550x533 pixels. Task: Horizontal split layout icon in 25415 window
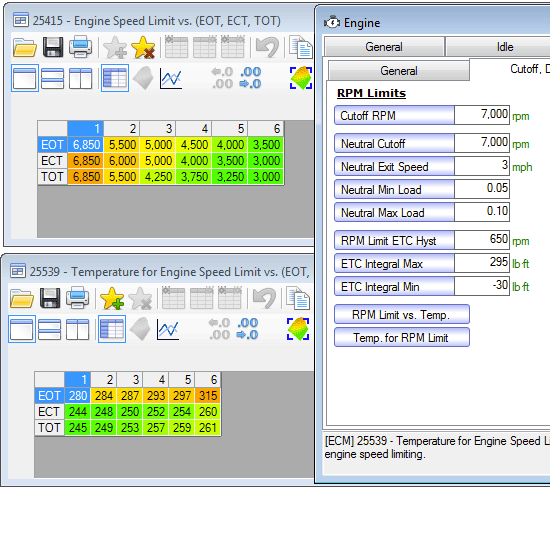53,78
